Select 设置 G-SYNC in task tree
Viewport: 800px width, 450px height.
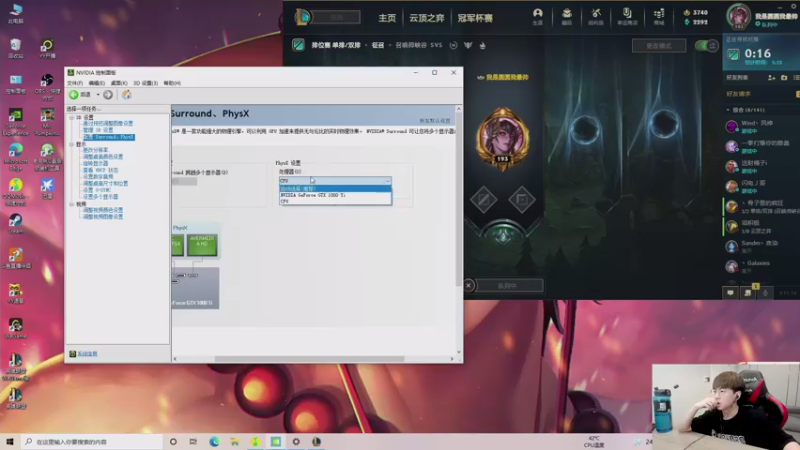coord(97,190)
